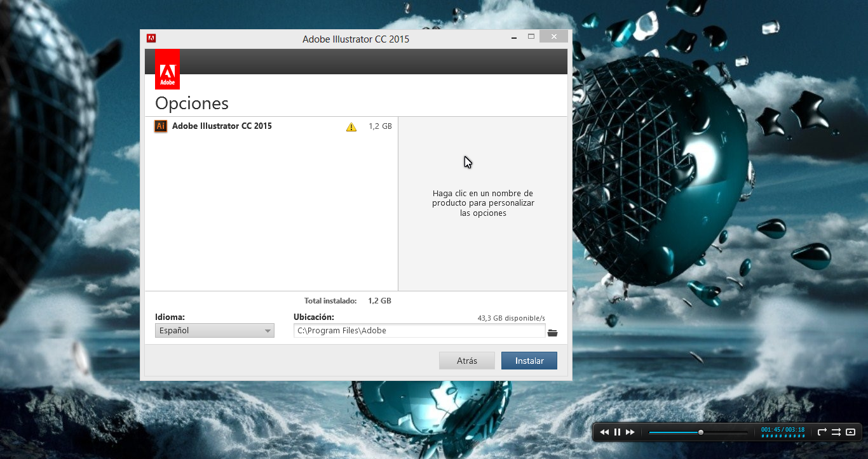Click the 43,3 GB disponible/s text
This screenshot has width=868, height=459.
pyautogui.click(x=511, y=318)
